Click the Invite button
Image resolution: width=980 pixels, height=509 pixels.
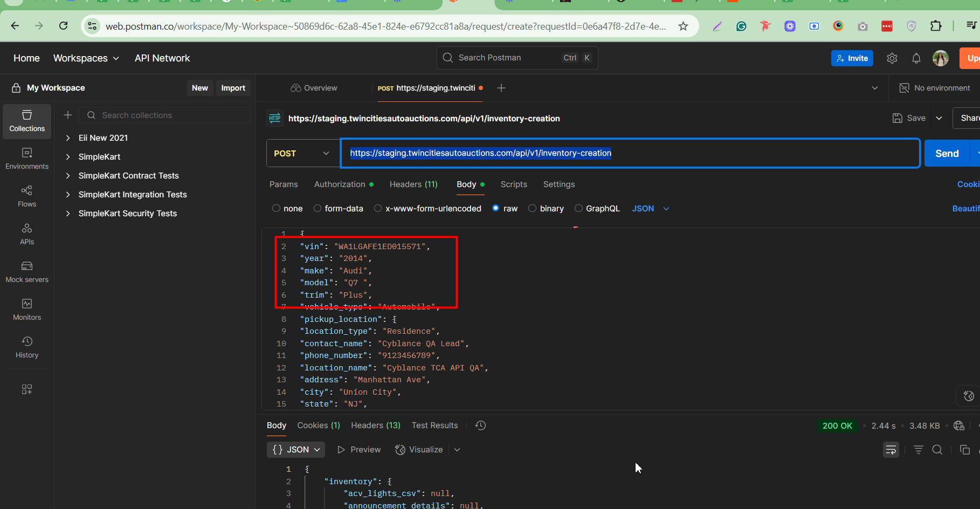[852, 58]
